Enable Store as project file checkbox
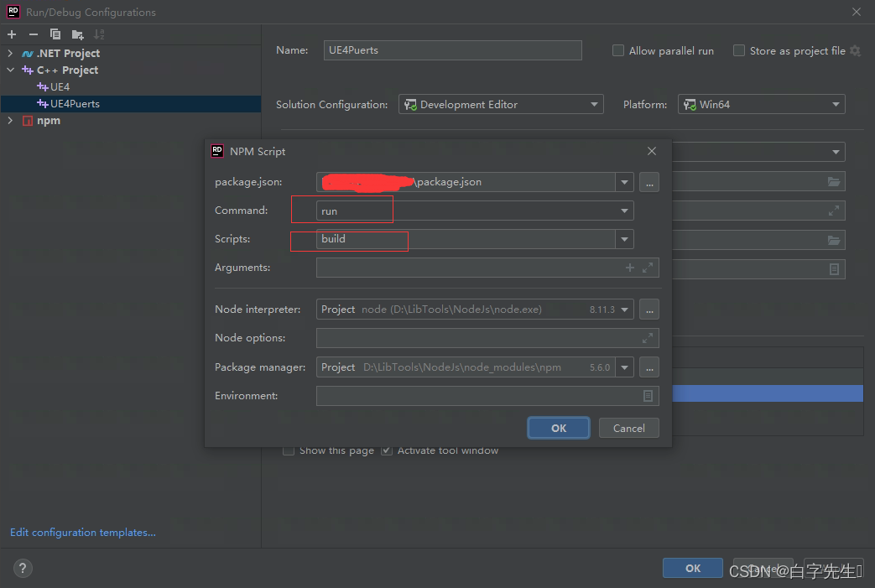 pos(739,51)
